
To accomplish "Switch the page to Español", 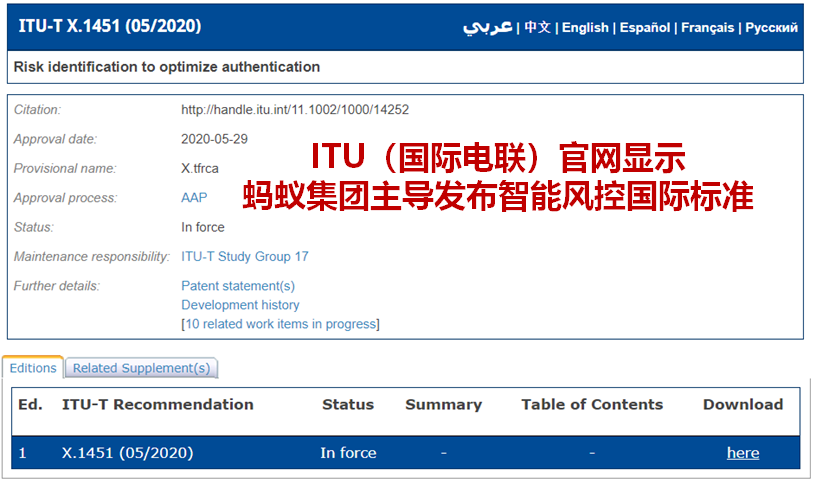I will (x=645, y=27).
